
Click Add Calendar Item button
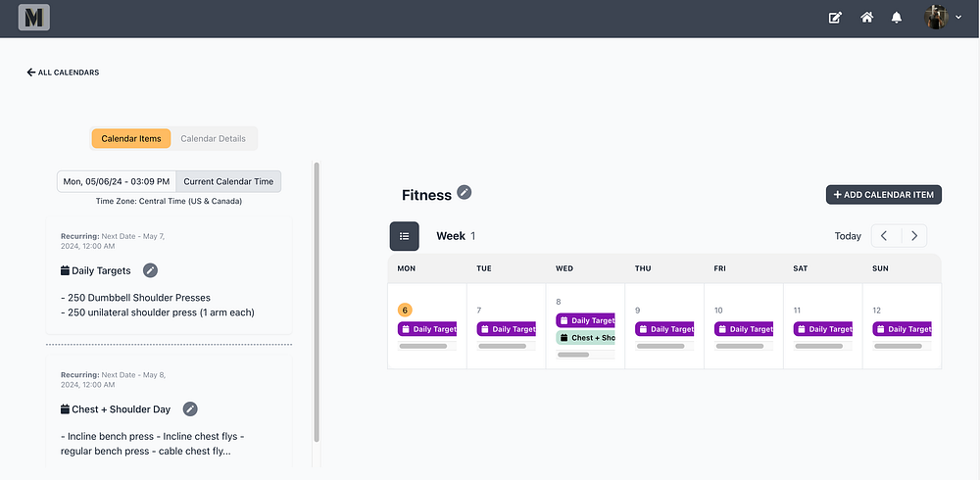pyautogui.click(x=883, y=195)
